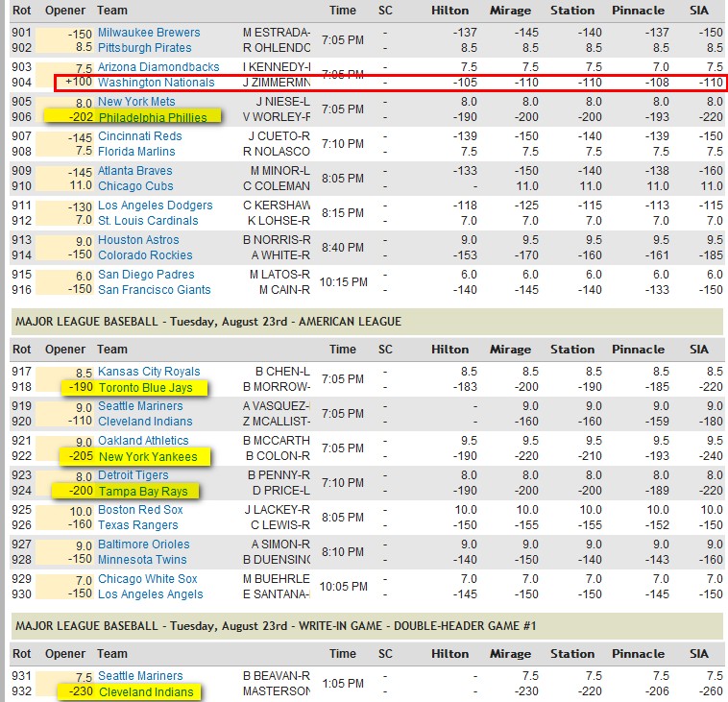The width and height of the screenshot is (728, 702).
Task: Click Pinnacle odds -206 in row 932
Action: (657, 691)
